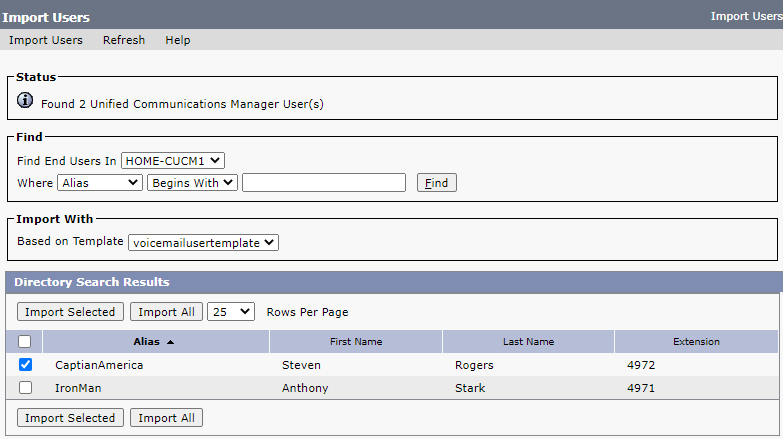Viewport: 783px width, 439px height.
Task: Expand the Based on Template dropdown
Action: pos(204,242)
